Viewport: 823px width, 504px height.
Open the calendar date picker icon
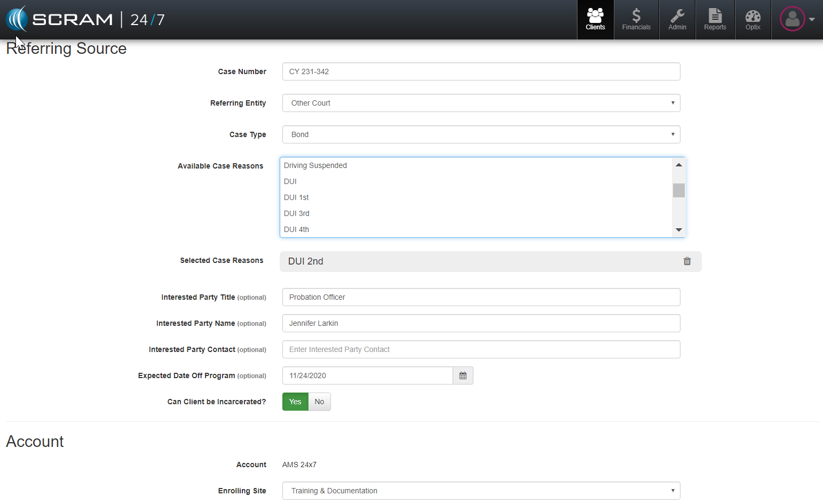463,376
